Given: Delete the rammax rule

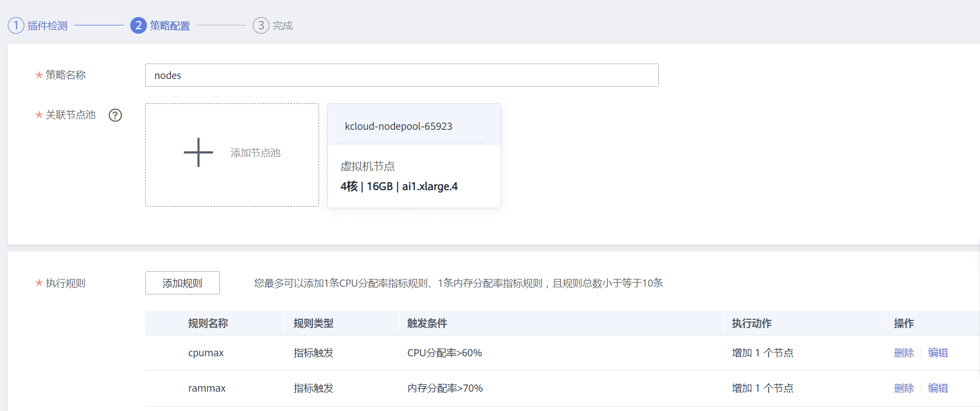Looking at the screenshot, I should [x=904, y=388].
